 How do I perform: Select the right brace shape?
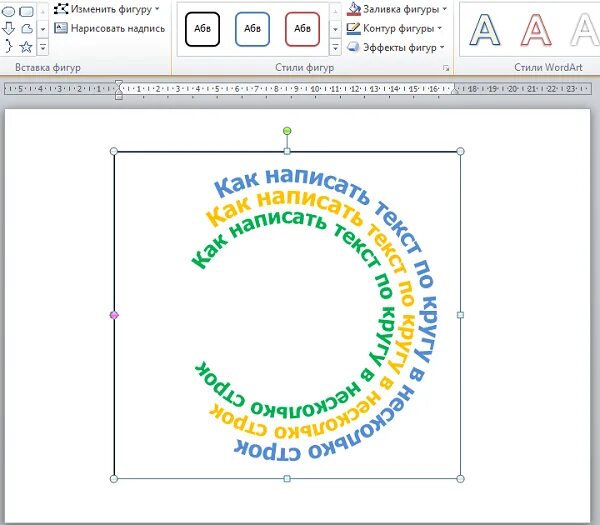pyautogui.click(x=8, y=47)
